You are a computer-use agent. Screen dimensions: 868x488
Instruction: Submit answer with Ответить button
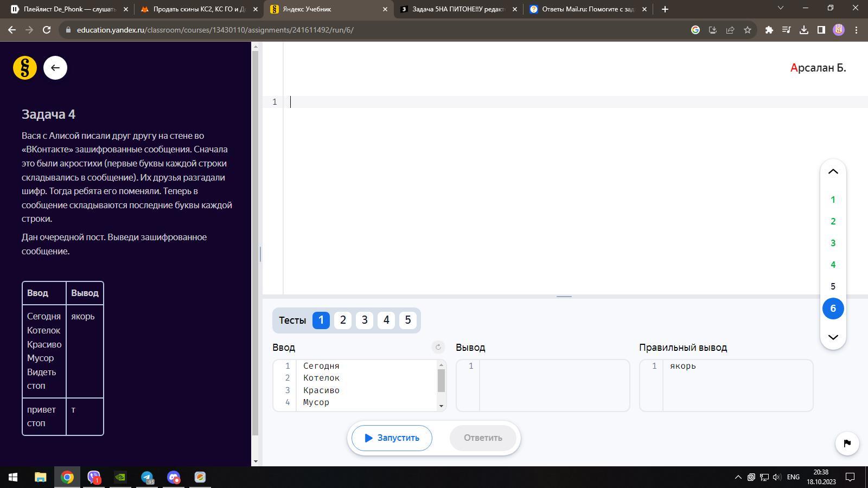pos(483,438)
